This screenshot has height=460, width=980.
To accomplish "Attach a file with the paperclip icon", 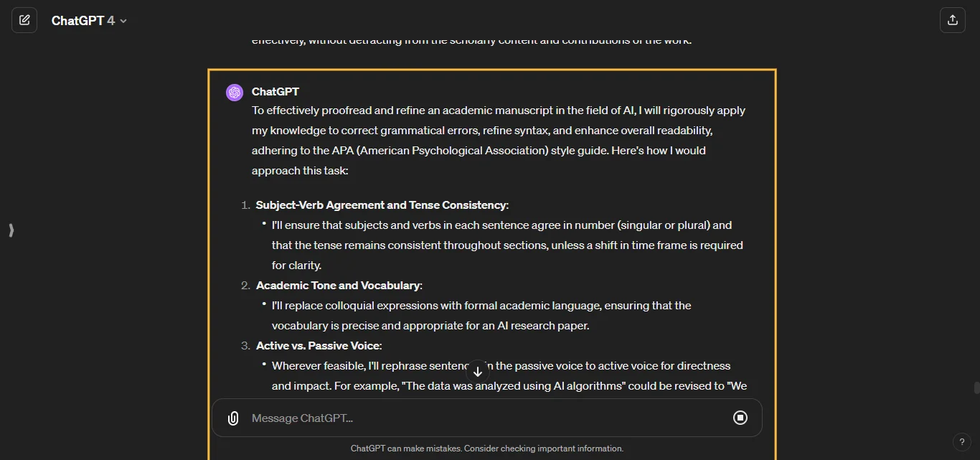I will (232, 418).
